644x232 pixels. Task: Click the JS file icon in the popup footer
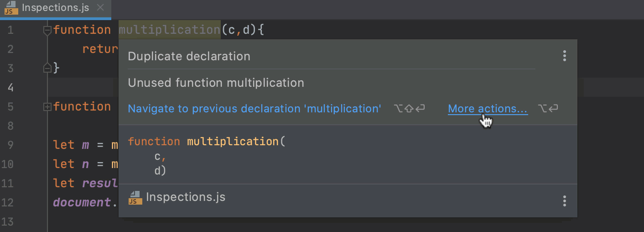coord(135,198)
